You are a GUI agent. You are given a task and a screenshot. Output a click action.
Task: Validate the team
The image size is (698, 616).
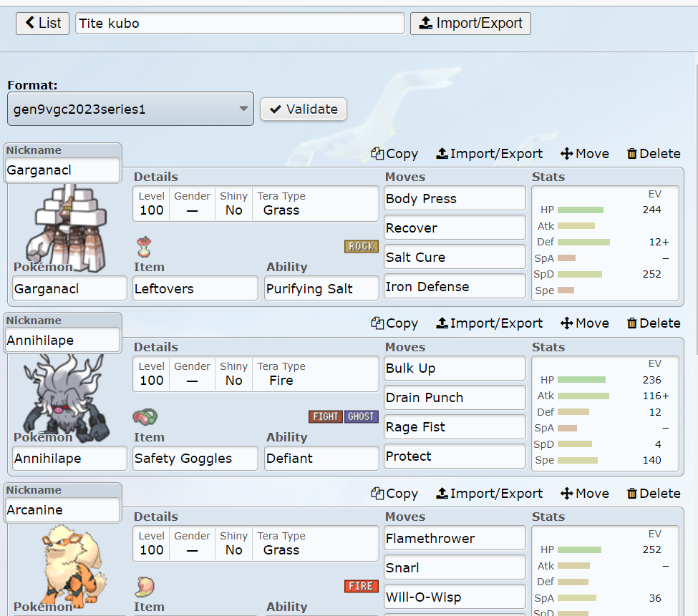coord(304,109)
